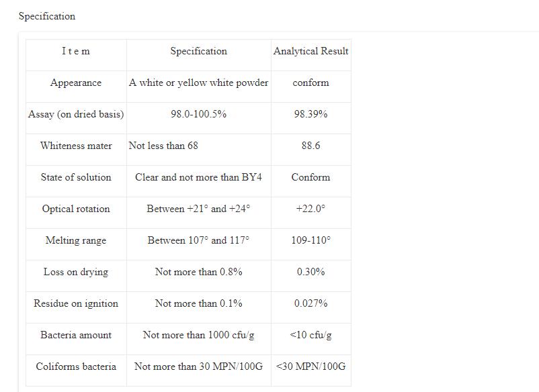Click the "Optical rotation" row label
This screenshot has height=392, width=539.
(76, 209)
